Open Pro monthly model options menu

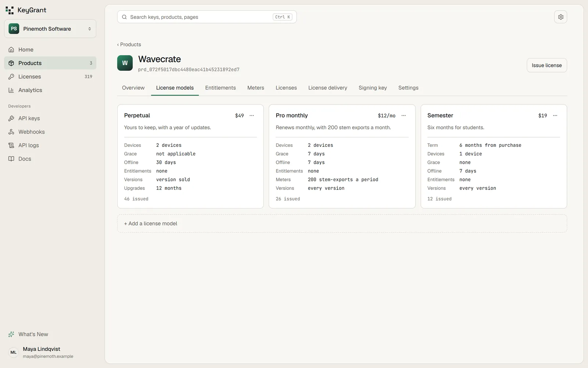(x=404, y=116)
